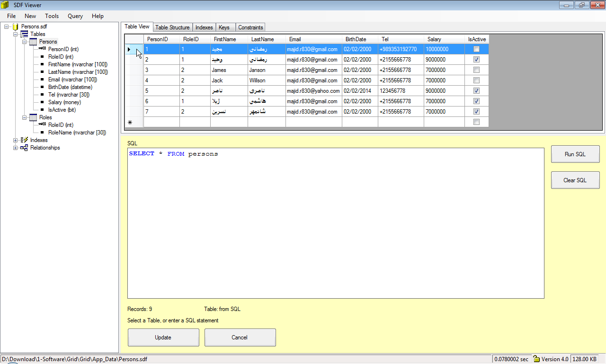606x364 pixels.
Task: Click the padlock Version 4.0 icon
Action: pyautogui.click(x=536, y=359)
